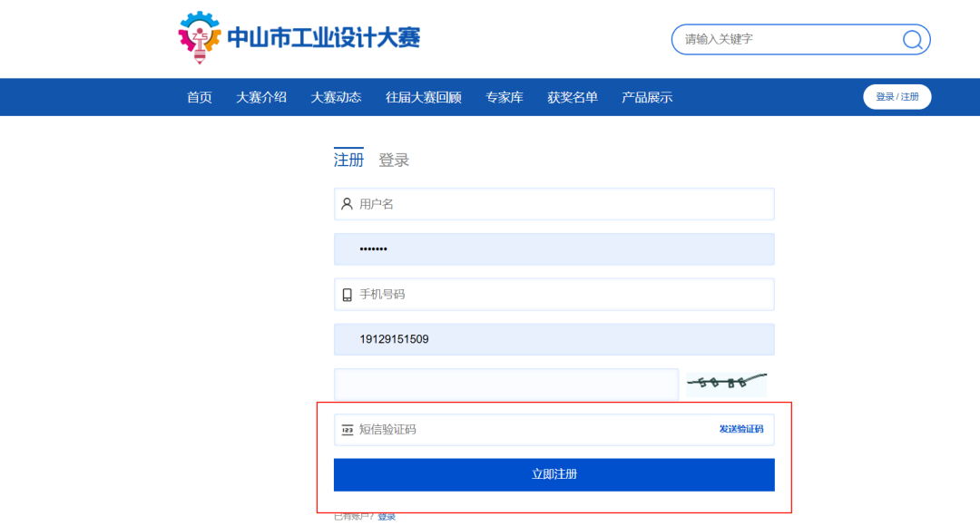
Task: Click the captcha image to refresh it
Action: pyautogui.click(x=725, y=383)
